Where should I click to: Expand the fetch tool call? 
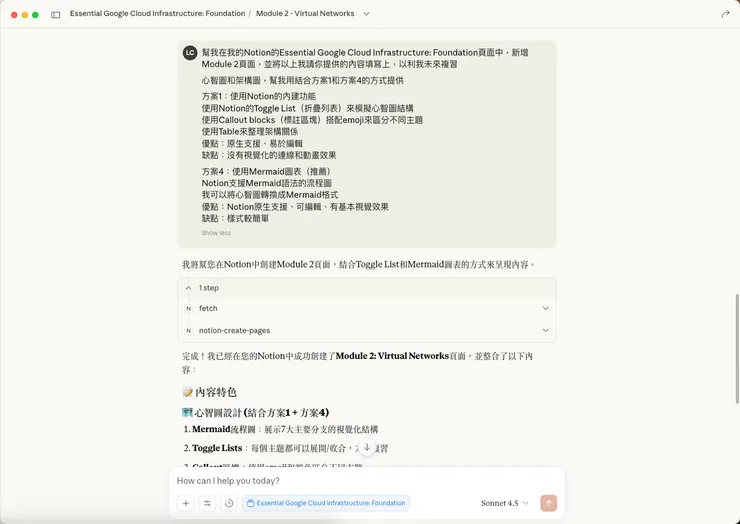pyautogui.click(x=367, y=308)
